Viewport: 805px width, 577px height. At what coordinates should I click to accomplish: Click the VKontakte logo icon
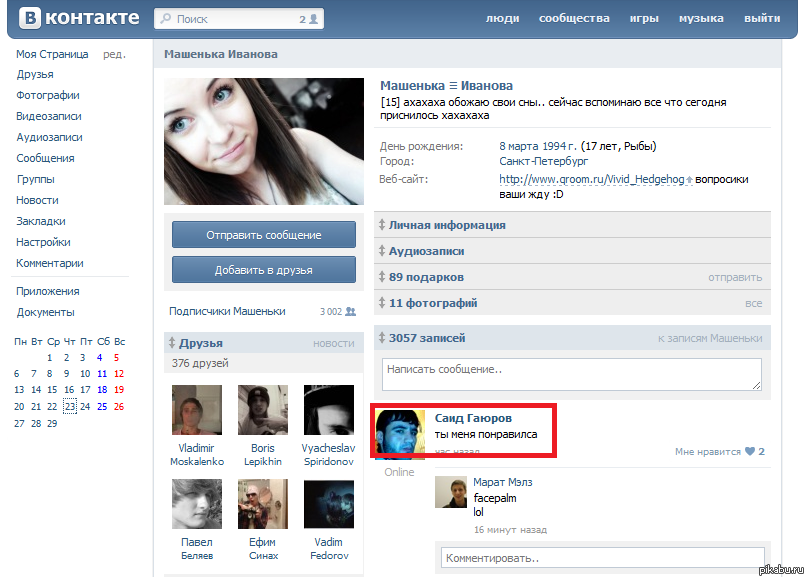click(x=32, y=18)
